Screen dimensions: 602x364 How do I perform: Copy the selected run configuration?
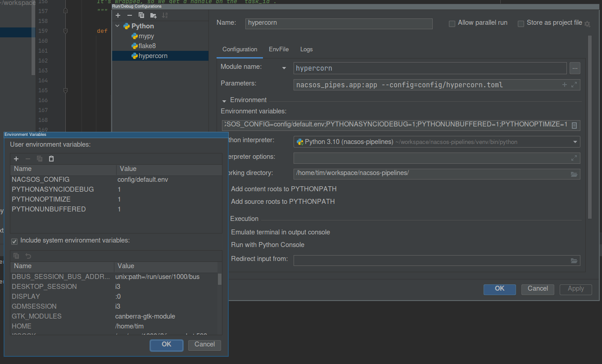141,15
